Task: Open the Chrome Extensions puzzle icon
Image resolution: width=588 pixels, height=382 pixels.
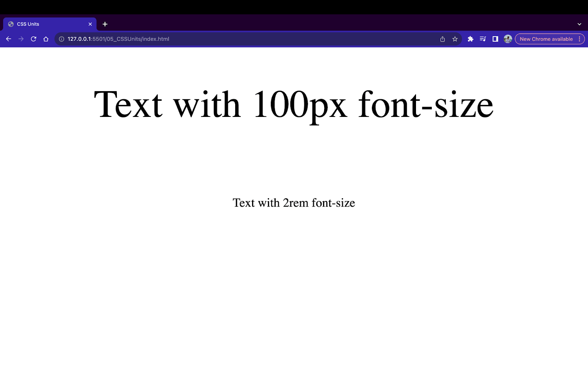Action: (471, 39)
